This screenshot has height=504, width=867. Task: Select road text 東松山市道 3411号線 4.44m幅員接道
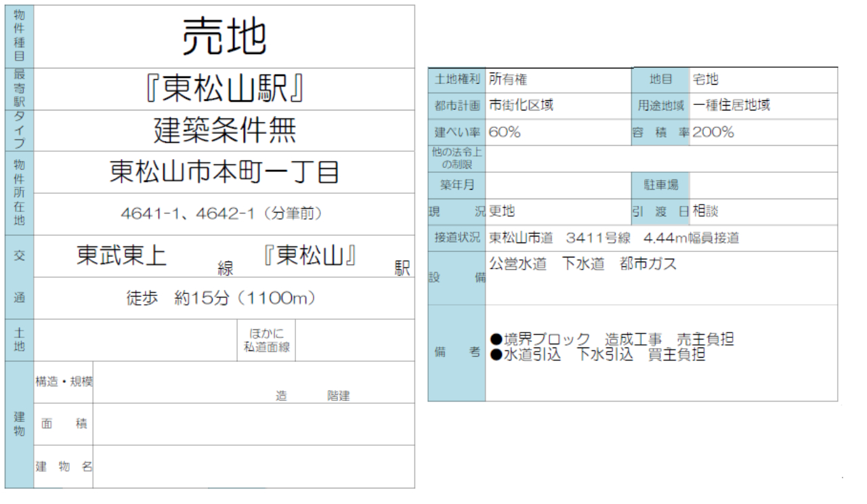tap(614, 238)
